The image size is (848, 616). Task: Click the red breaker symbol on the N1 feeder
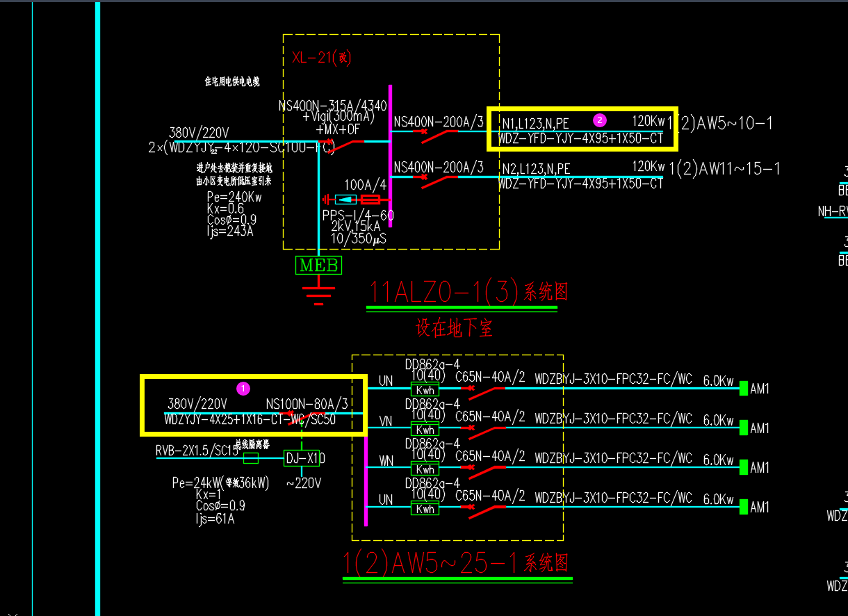pyautogui.click(x=437, y=137)
